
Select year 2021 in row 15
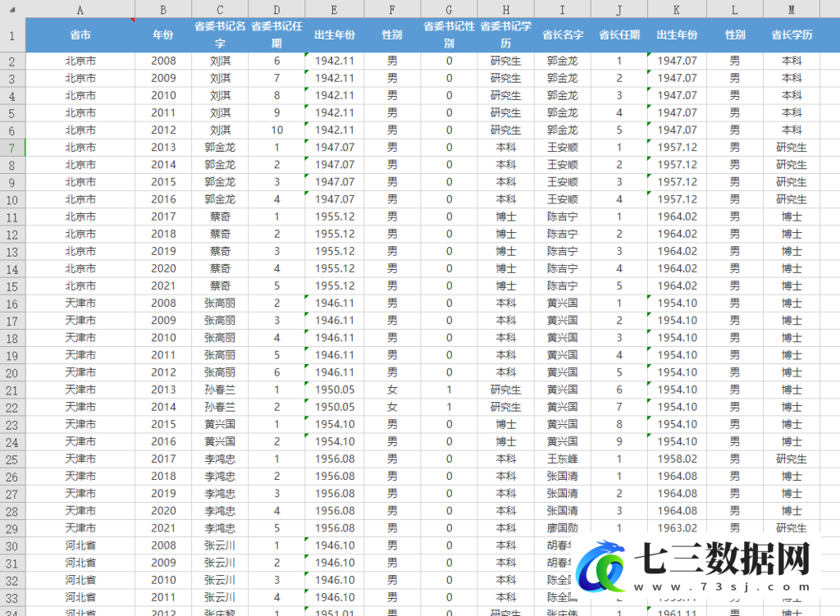[163, 286]
